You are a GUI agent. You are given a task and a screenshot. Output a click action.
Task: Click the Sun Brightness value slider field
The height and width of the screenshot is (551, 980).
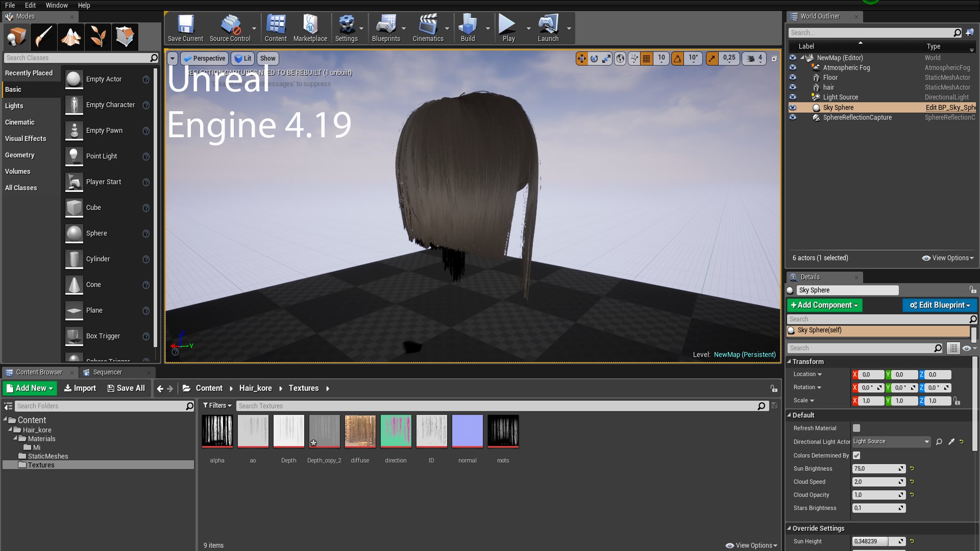pos(878,469)
